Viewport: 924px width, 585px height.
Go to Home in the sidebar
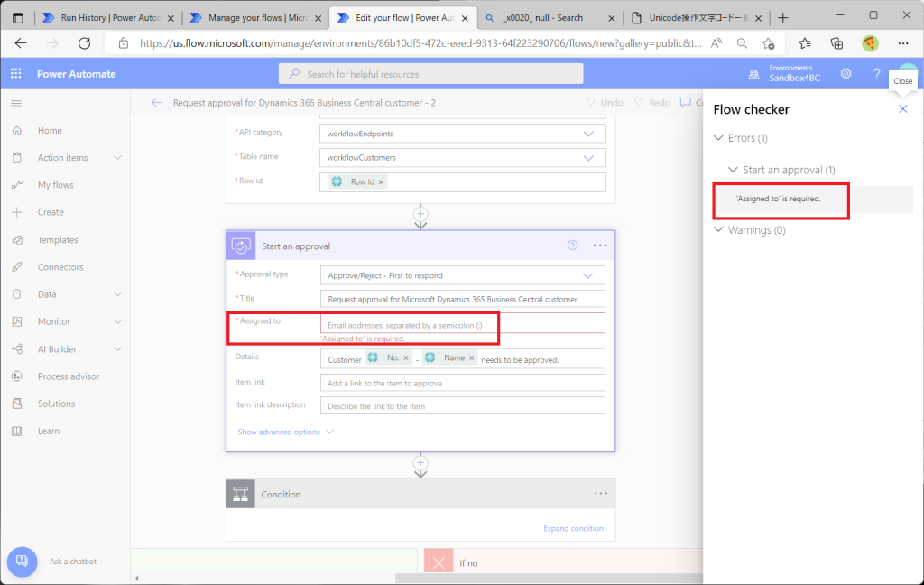click(x=50, y=130)
